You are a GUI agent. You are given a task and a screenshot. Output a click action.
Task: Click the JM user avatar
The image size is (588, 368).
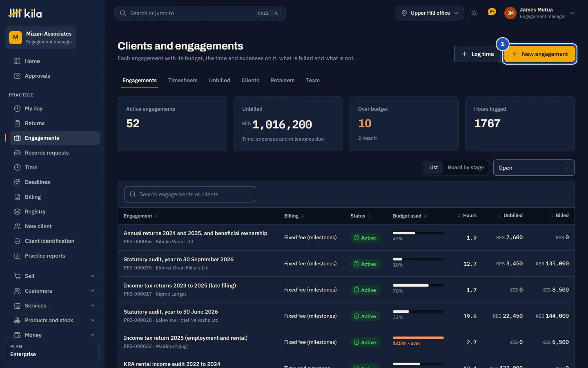(510, 13)
